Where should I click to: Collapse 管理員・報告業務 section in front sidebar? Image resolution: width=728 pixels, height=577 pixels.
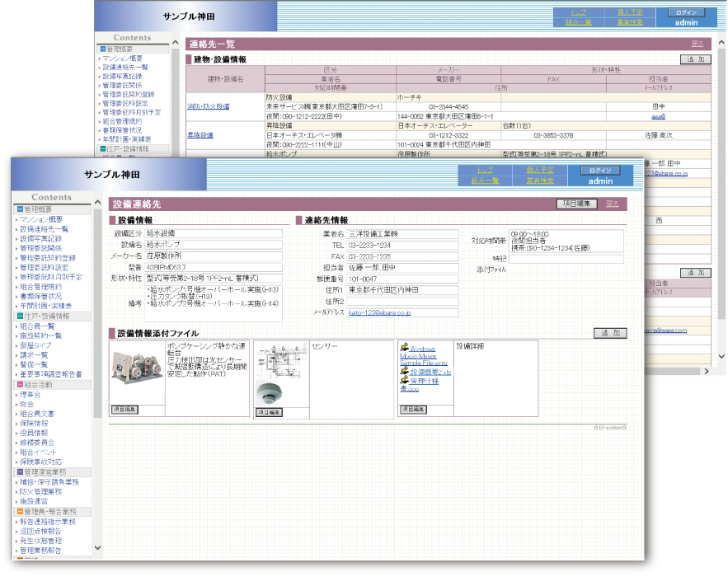21,511
